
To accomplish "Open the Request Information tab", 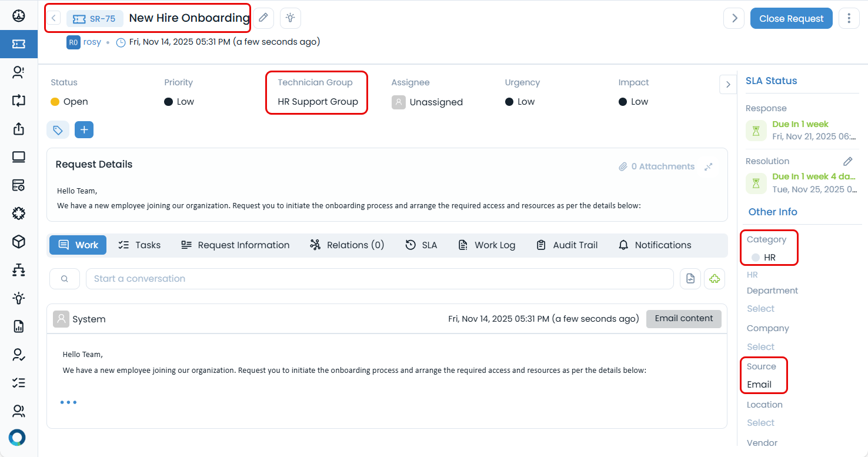I will pos(235,245).
